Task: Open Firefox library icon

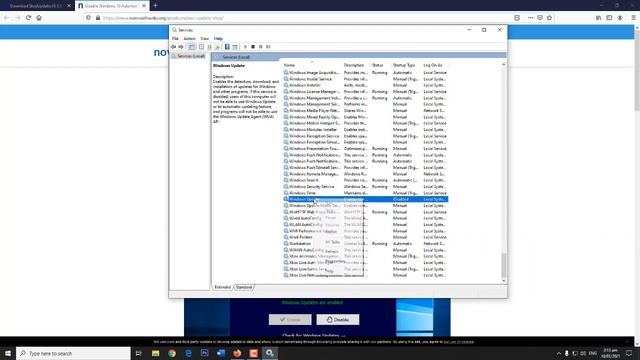Action: [x=599, y=18]
